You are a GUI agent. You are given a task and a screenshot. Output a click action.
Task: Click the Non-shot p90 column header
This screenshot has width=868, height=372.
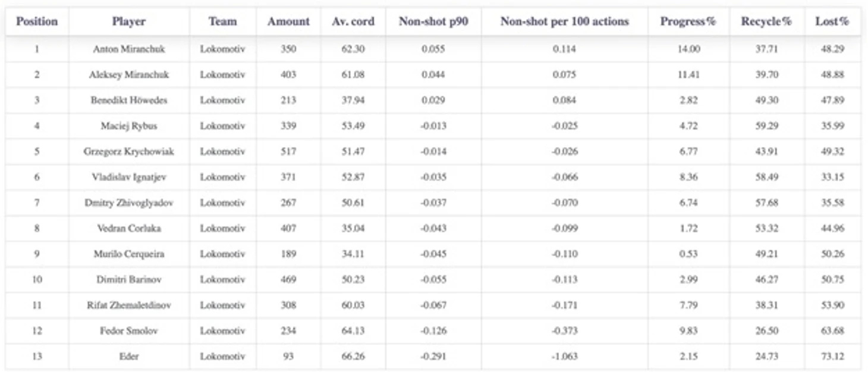433,22
